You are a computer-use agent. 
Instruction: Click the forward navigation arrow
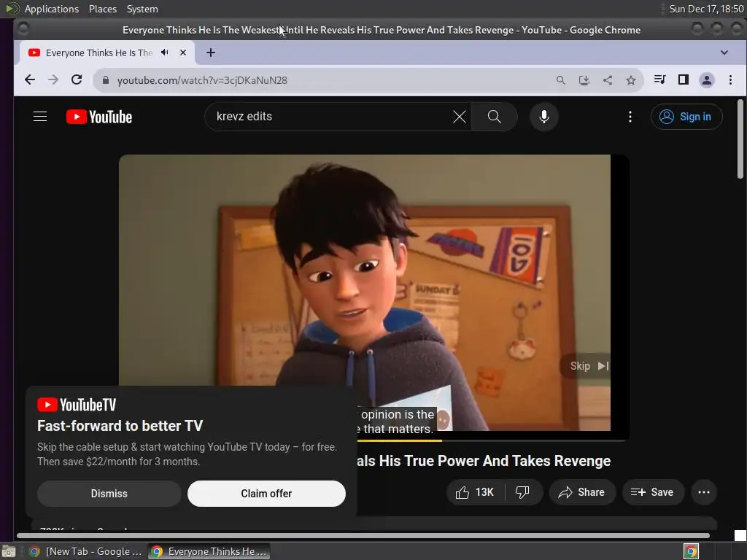(53, 80)
